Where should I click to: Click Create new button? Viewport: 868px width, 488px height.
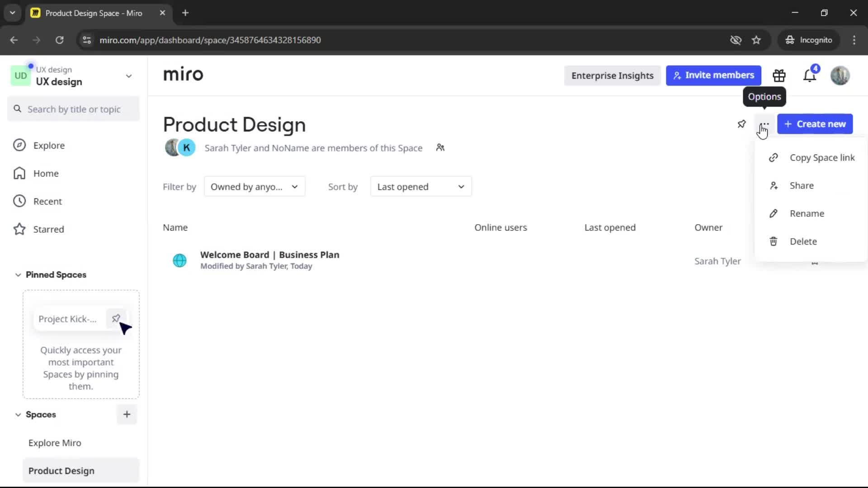[x=815, y=124]
